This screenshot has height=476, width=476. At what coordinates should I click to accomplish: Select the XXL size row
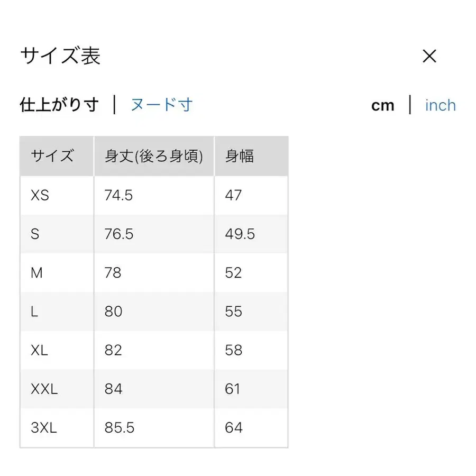[44, 389]
